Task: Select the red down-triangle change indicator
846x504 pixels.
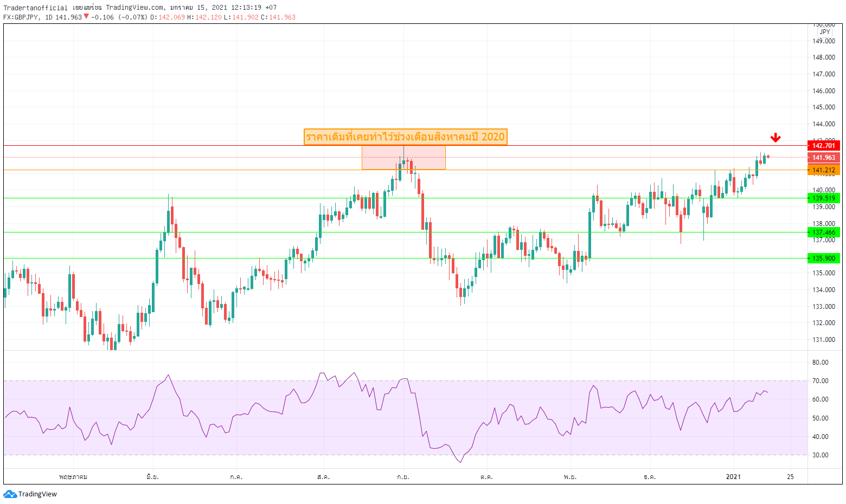Action: (x=86, y=17)
